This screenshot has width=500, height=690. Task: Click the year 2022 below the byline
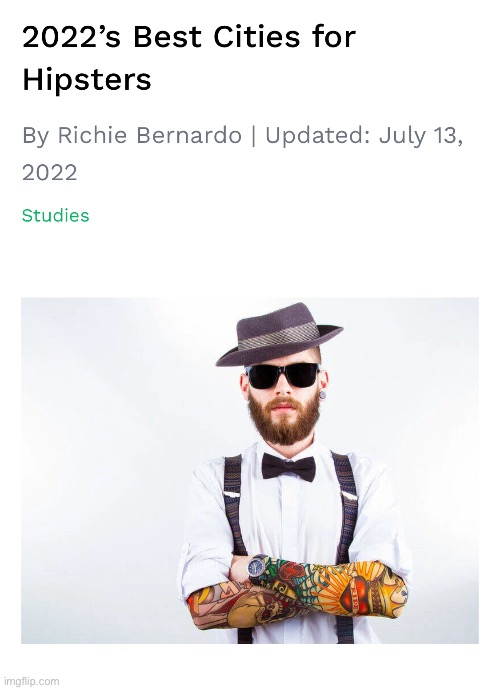click(x=50, y=172)
